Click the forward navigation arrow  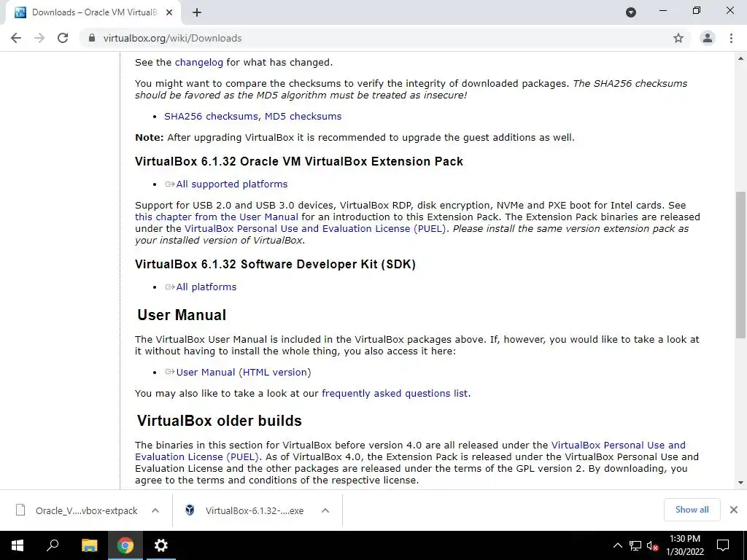(39, 38)
